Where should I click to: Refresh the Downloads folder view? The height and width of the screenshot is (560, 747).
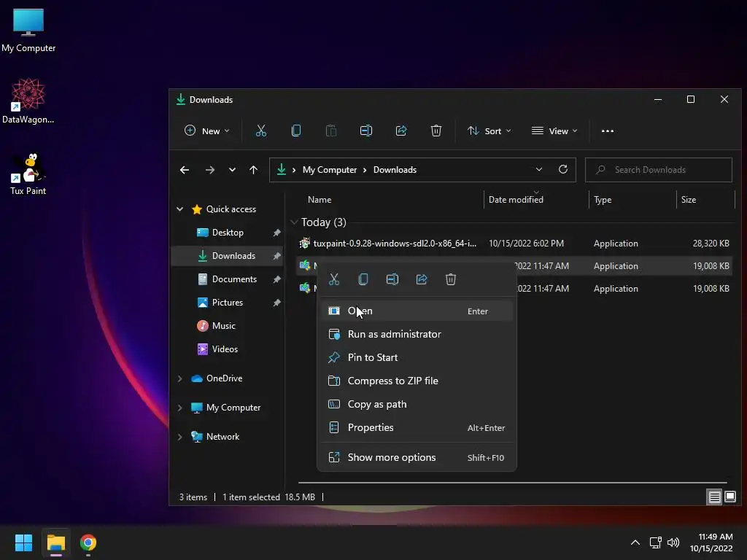(563, 169)
